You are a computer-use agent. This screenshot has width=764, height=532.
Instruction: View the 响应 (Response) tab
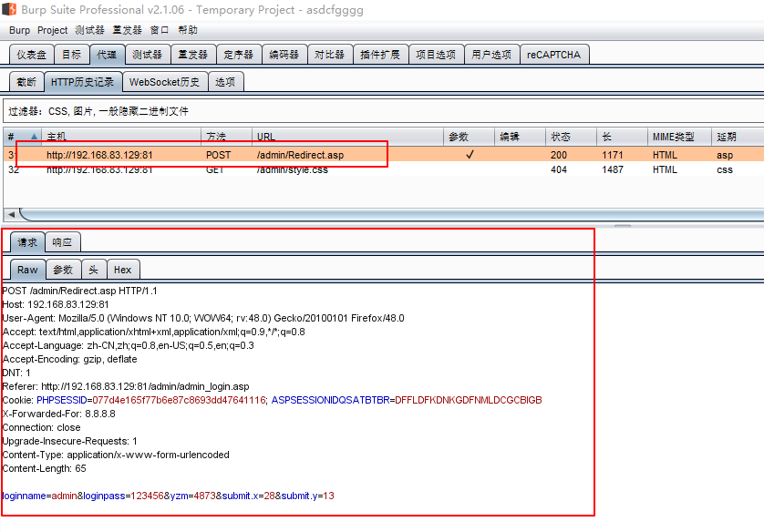[x=62, y=242]
